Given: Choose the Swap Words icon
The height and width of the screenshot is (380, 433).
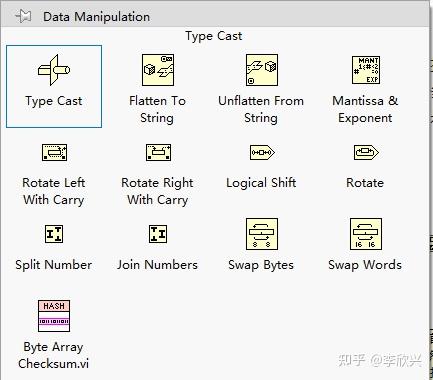Looking at the screenshot, I should [x=366, y=234].
